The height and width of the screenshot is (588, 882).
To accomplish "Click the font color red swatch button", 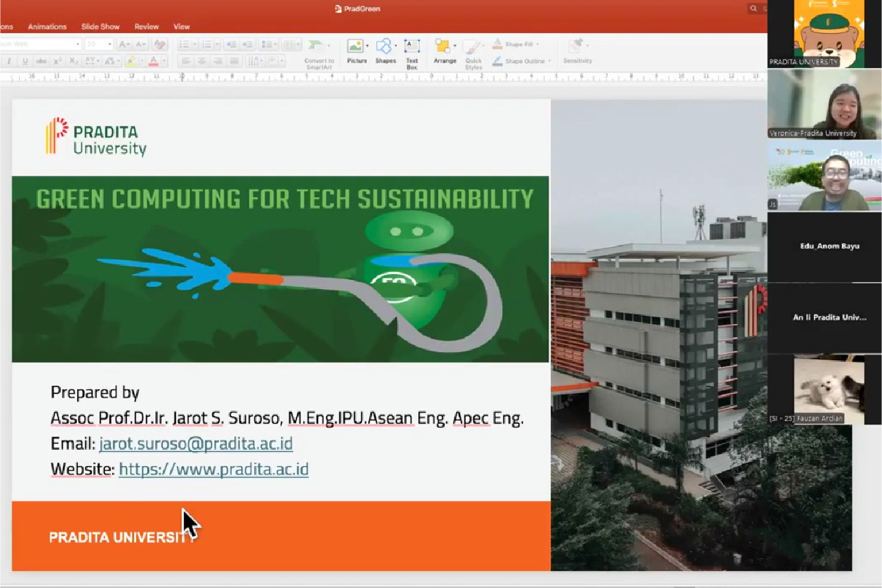I will pos(153,61).
